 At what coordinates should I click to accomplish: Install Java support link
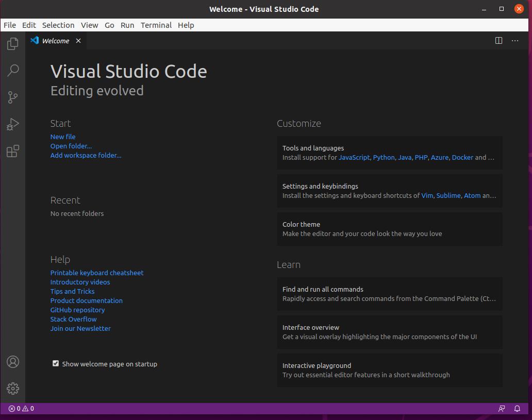[405, 157]
